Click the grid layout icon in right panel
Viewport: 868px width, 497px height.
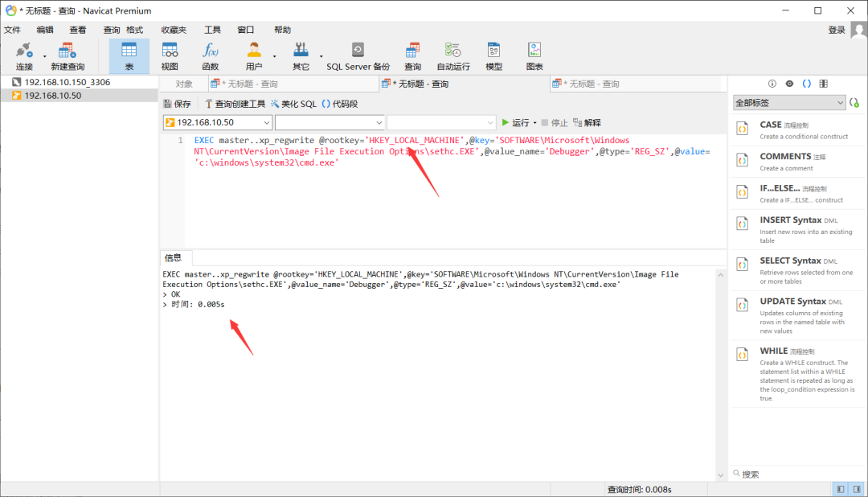tap(824, 84)
